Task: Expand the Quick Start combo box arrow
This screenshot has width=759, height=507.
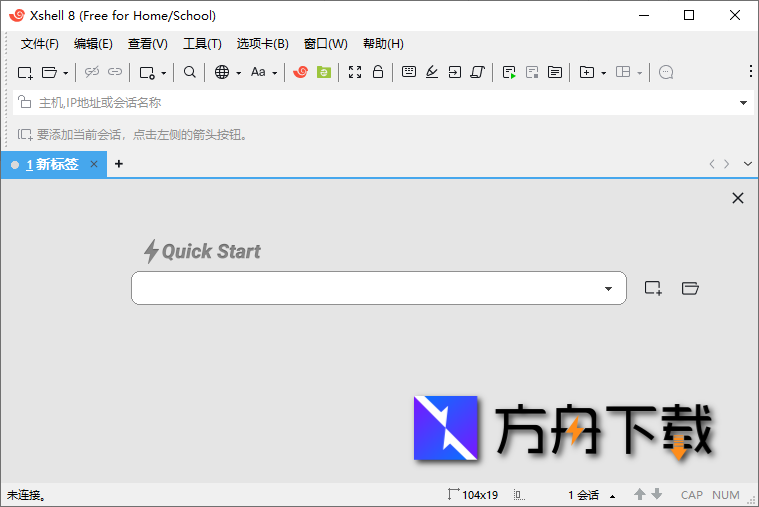Action: tap(608, 289)
